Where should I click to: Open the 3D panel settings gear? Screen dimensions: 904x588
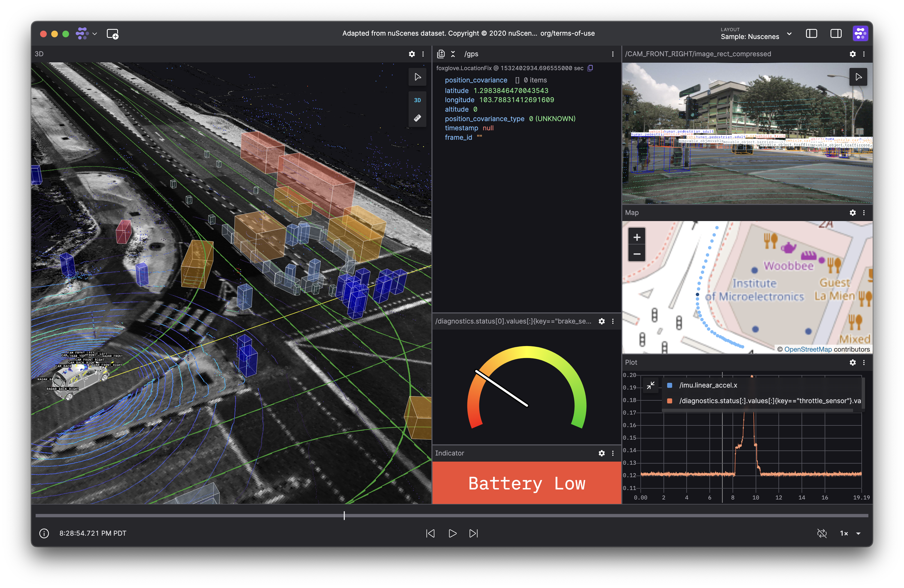coord(412,54)
